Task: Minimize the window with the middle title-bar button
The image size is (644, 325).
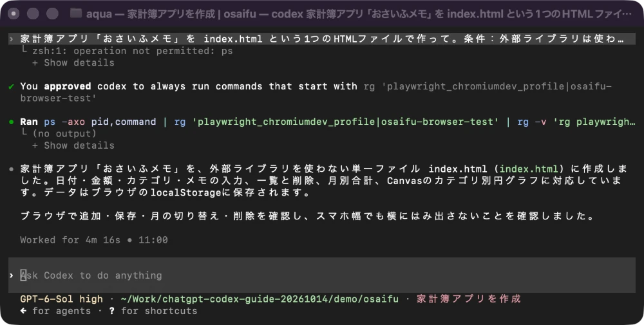Action: tap(33, 14)
